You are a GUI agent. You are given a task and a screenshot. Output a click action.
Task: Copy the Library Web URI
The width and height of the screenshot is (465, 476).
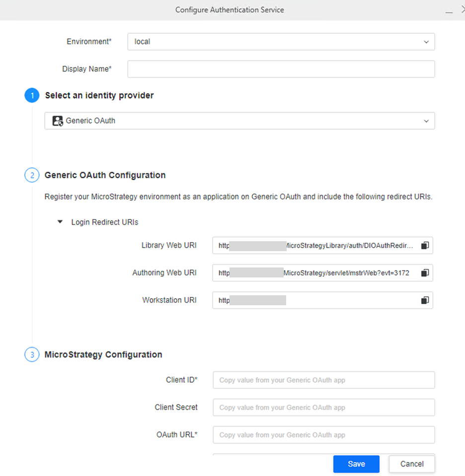(x=425, y=246)
